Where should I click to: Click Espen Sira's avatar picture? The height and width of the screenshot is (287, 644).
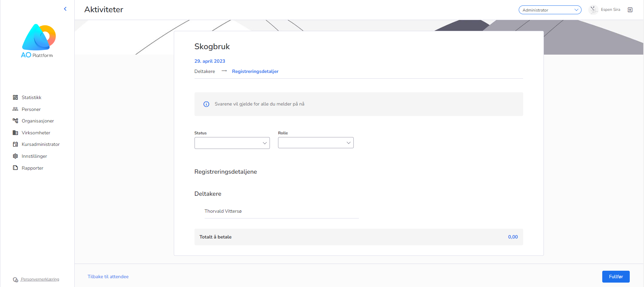pos(593,10)
